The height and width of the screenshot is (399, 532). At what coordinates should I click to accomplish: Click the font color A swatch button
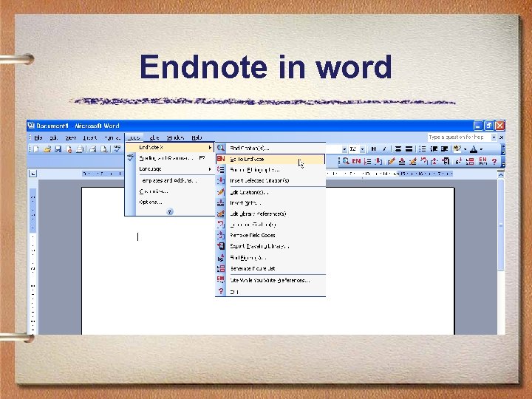point(474,149)
